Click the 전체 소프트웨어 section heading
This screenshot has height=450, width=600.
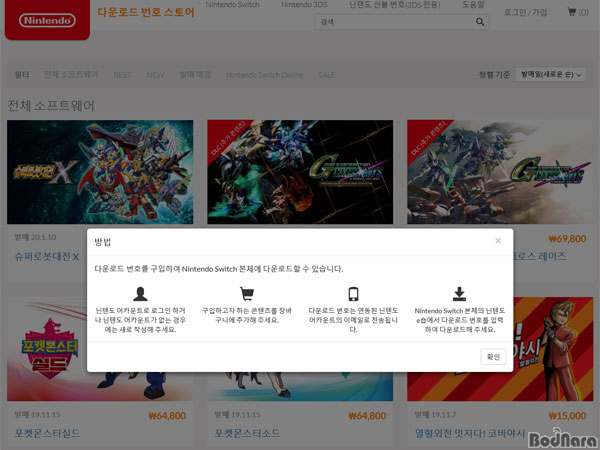coord(51,105)
